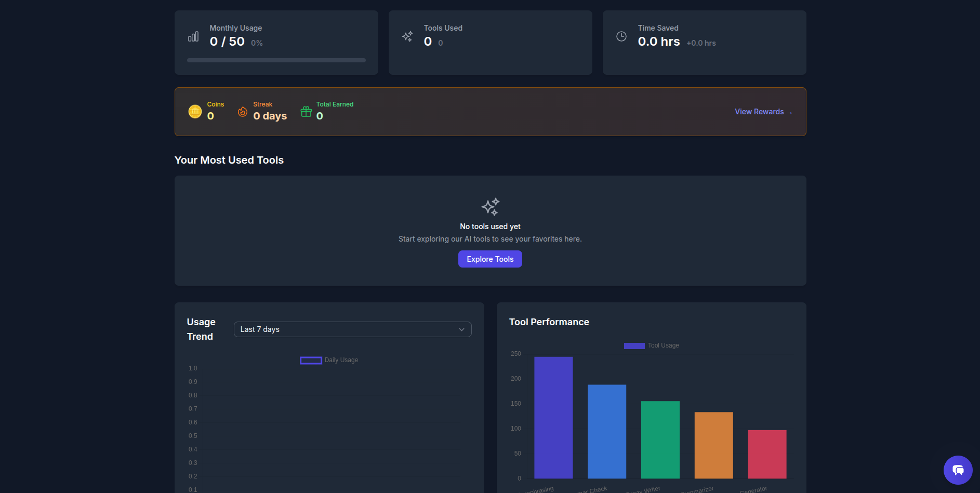Click the clock icon next to Time Saved

621,36
